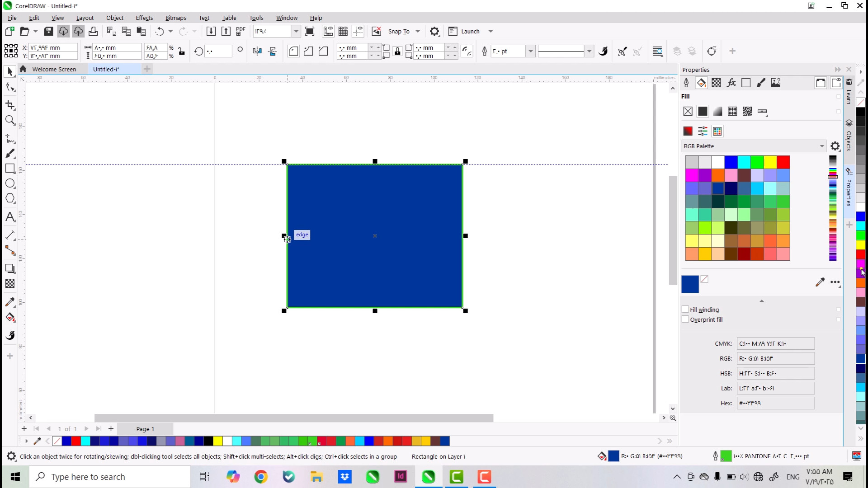The image size is (868, 488).
Task: Select the Eyedropper in Properties panel
Action: (820, 282)
